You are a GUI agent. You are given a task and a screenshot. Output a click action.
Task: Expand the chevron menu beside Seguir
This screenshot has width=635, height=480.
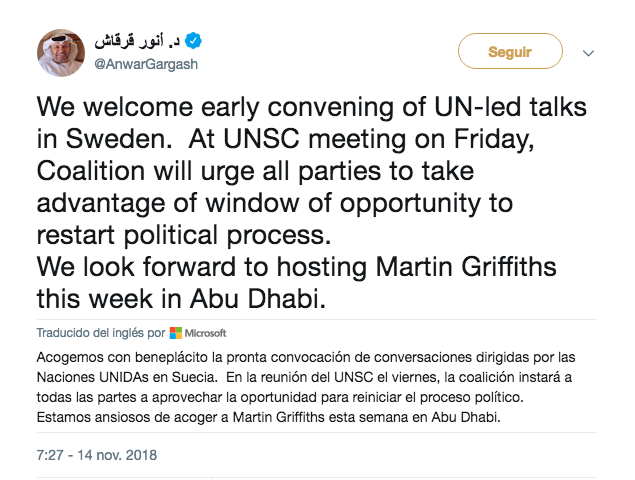click(589, 53)
